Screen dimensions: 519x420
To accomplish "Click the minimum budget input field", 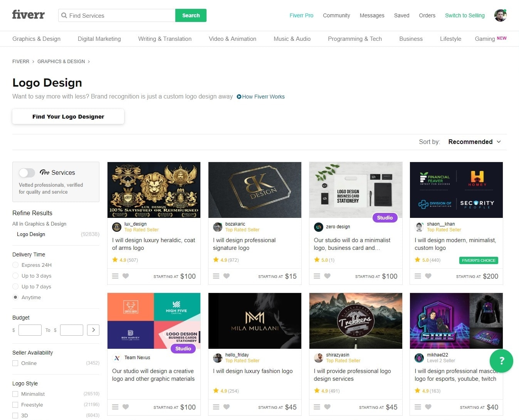I will coord(30,330).
